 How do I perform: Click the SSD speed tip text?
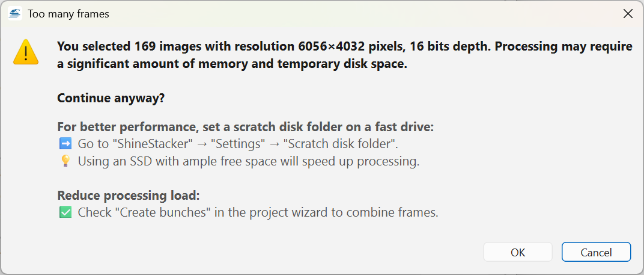249,161
